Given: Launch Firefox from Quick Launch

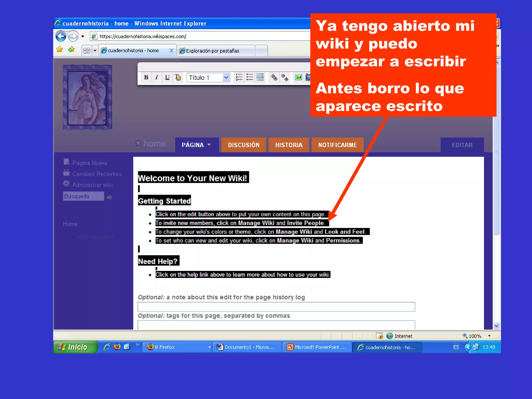Looking at the screenshot, I should pyautogui.click(x=117, y=347).
